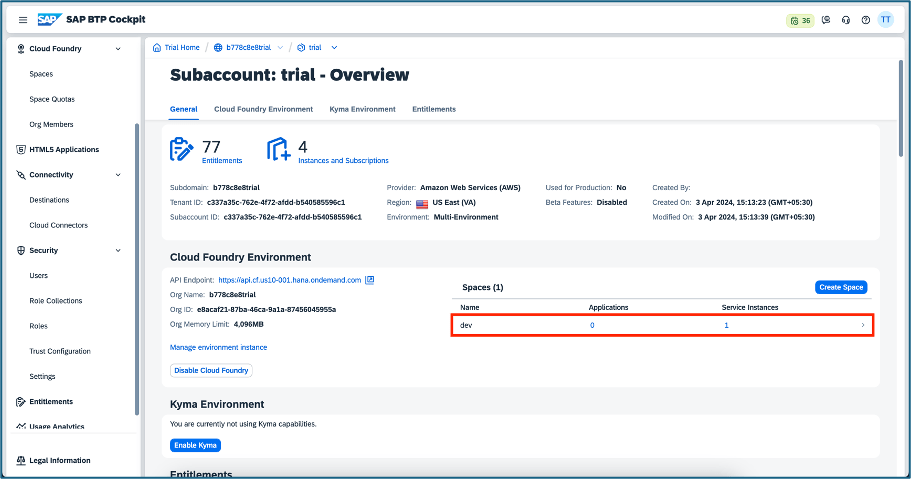This screenshot has width=912, height=480.
Task: Open dev space row arrow
Action: pyautogui.click(x=863, y=325)
